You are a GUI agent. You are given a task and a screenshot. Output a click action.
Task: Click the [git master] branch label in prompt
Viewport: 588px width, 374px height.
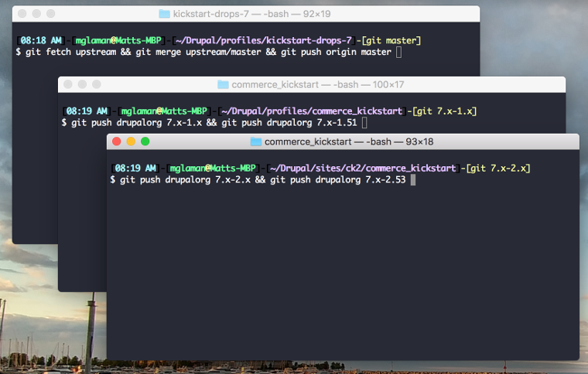[x=391, y=40]
